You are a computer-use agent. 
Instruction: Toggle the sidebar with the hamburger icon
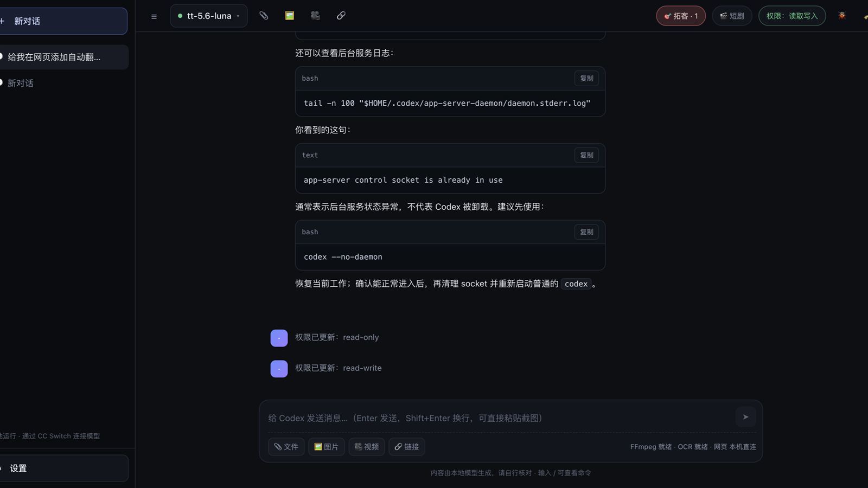pos(154,16)
